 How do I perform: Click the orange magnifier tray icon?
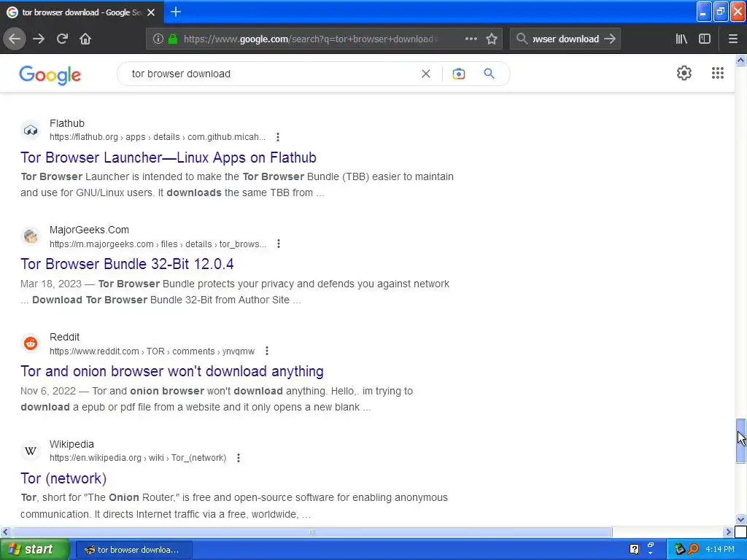coord(694,550)
